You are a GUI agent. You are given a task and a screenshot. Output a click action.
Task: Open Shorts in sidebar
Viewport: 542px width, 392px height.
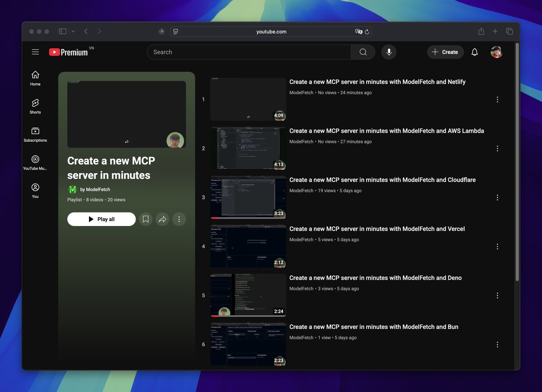point(35,106)
